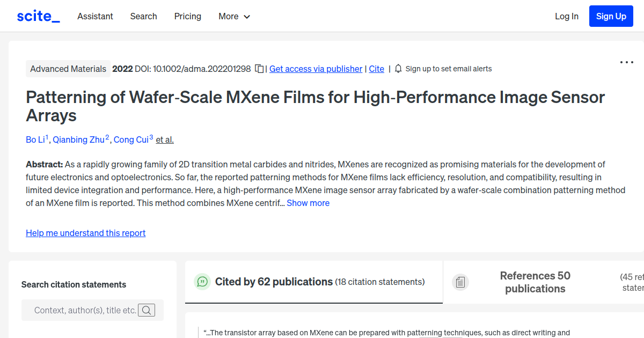Viewport: 644px width, 338px height.
Task: Copy the DOI using the copy icon
Action: (x=259, y=69)
